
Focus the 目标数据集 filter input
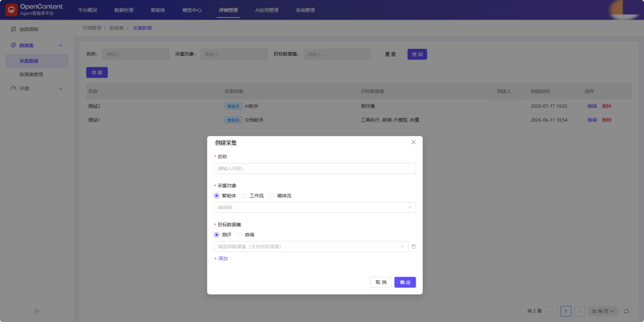pyautogui.click(x=337, y=54)
